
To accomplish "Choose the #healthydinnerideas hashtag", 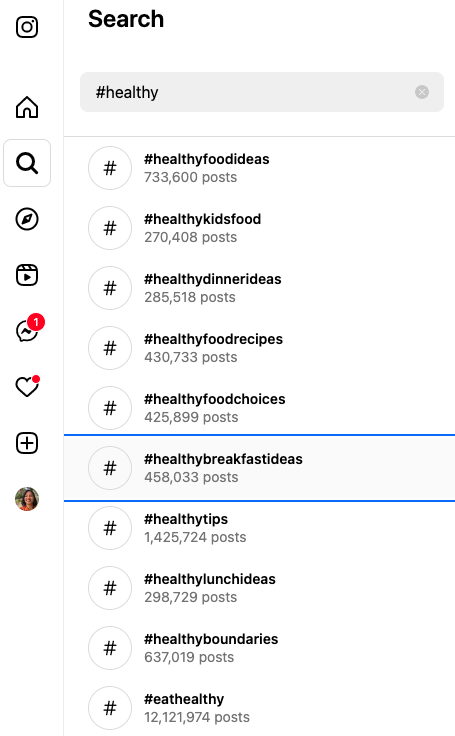I will click(x=259, y=288).
